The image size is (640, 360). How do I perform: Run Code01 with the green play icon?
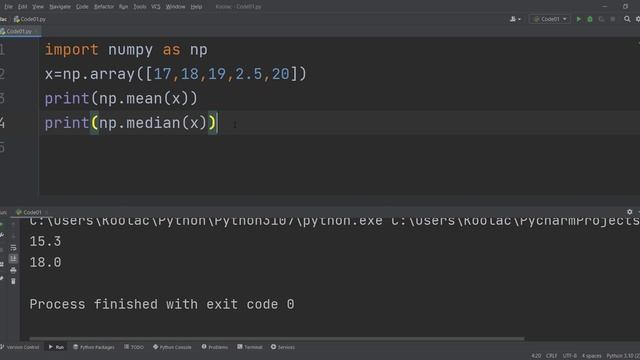pos(578,19)
